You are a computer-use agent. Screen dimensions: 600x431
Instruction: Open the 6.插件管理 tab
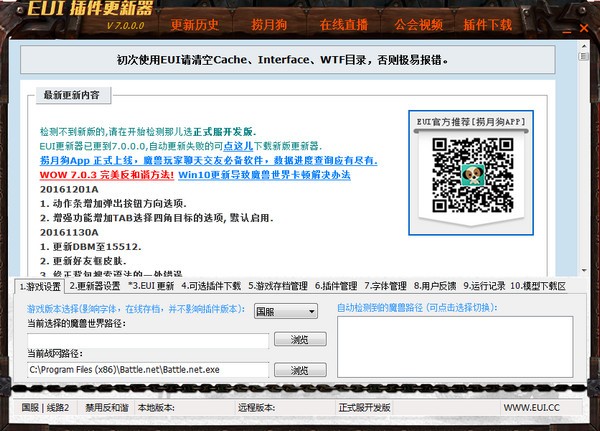[x=336, y=286]
